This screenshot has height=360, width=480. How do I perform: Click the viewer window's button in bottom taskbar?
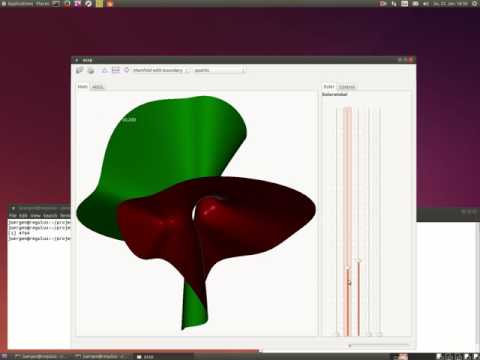[x=163, y=356]
